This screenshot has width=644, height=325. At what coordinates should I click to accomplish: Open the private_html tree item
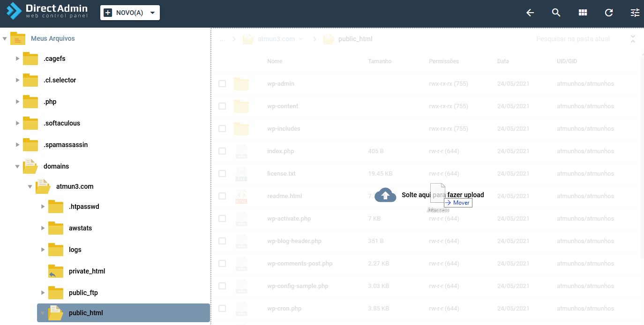coord(87,271)
